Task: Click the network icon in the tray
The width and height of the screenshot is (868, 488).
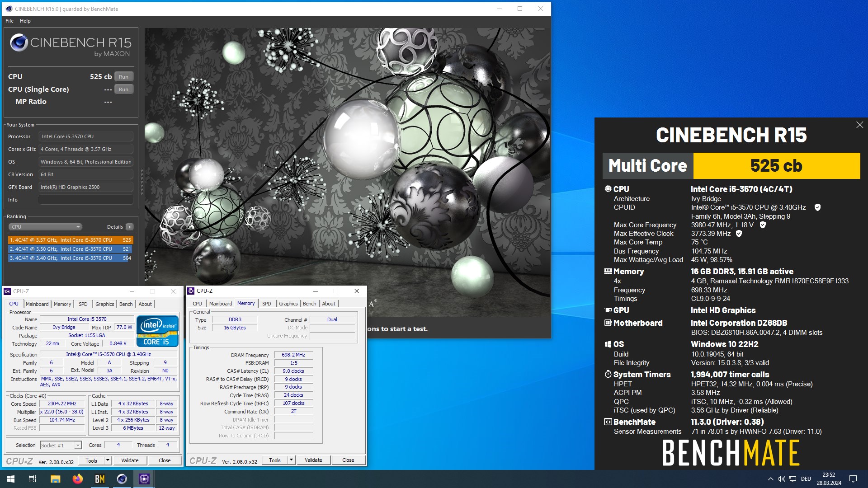Action: pyautogui.click(x=793, y=479)
